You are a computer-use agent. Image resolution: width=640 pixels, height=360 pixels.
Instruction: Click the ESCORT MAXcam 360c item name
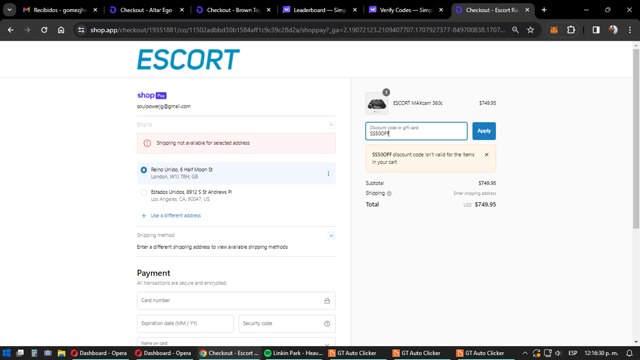418,103
